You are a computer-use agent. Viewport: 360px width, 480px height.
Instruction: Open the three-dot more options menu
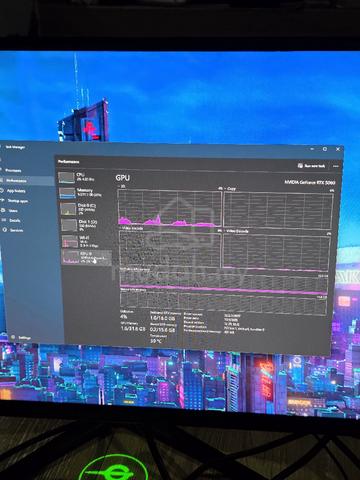coord(336,166)
